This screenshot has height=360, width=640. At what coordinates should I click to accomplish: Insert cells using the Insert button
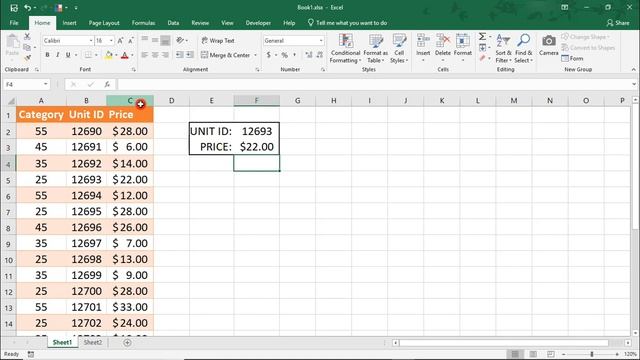423,48
